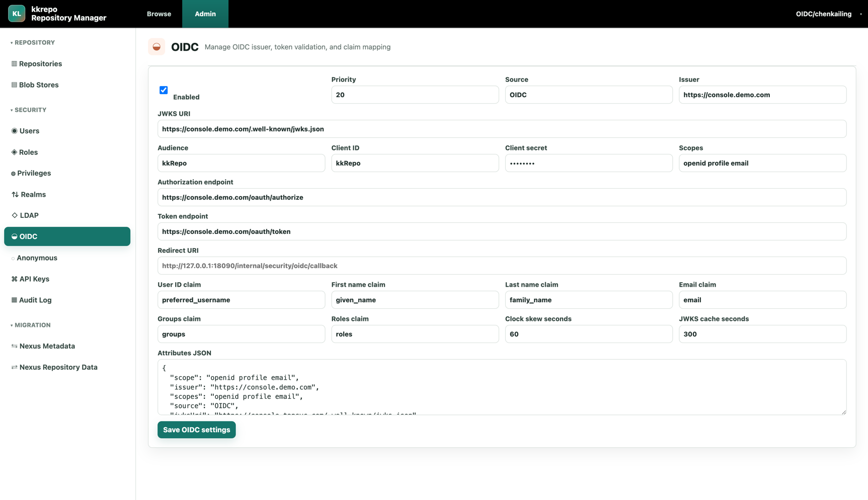
Task: Open the API Keys page
Action: tap(67, 279)
